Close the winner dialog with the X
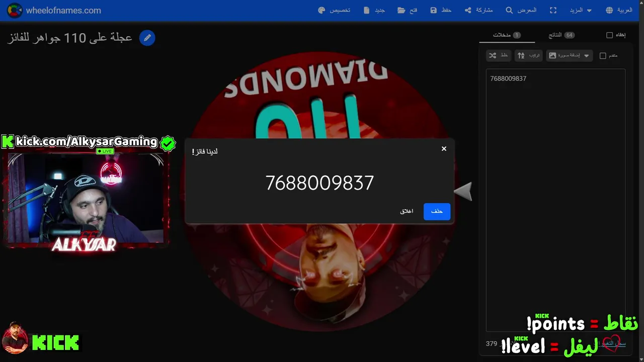Image resolution: width=644 pixels, height=362 pixels. pos(444,149)
